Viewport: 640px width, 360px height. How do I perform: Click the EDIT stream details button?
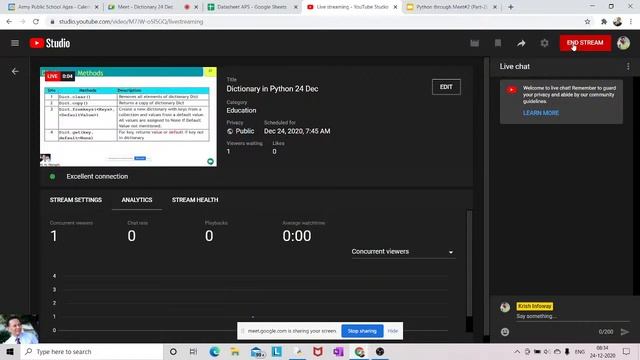446,87
